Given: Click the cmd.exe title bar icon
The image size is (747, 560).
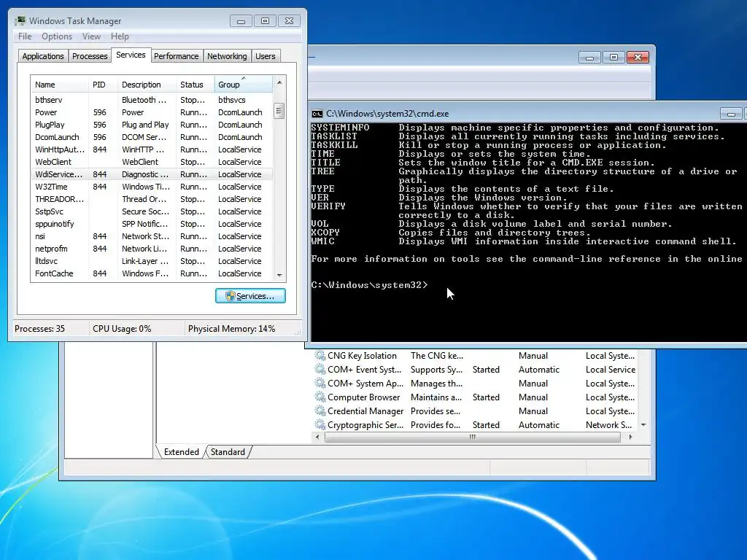Looking at the screenshot, I should tap(317, 114).
